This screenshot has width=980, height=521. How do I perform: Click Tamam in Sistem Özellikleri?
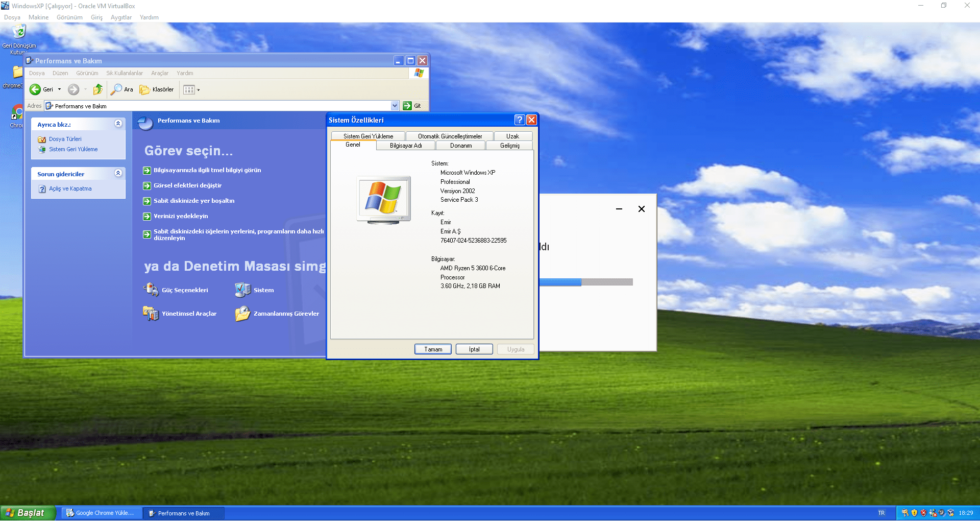tap(433, 349)
